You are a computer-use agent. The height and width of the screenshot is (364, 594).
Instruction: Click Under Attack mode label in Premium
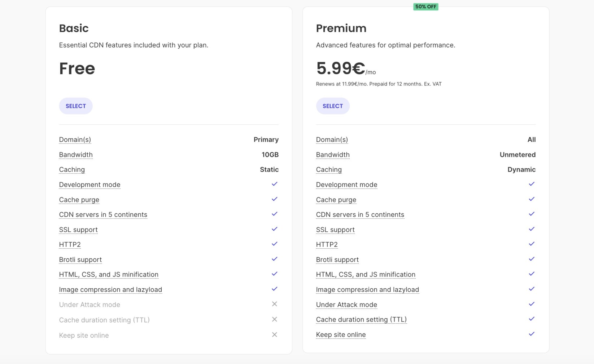346,305
